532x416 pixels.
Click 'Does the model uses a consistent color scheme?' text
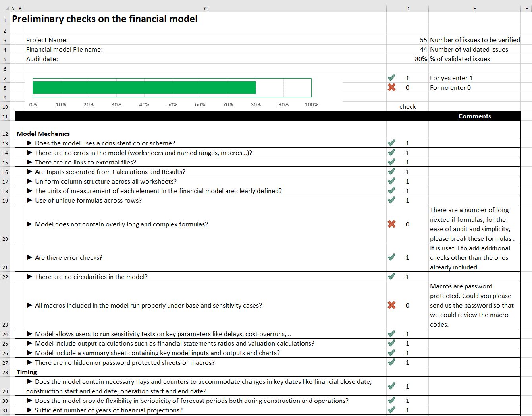click(x=105, y=143)
